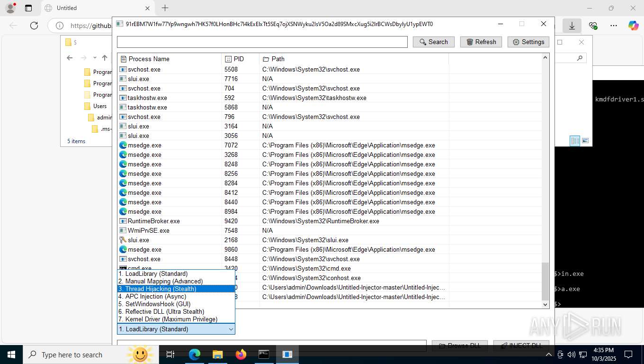The width and height of the screenshot is (644, 364).
Task: Sort by Path column header
Action: [x=354, y=59]
